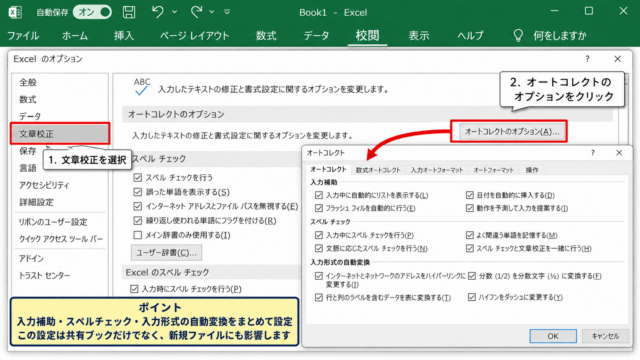Screen dimensions: 640x360
Task: Switch to the 入力オートフォーマット tab
Action: tap(437, 170)
